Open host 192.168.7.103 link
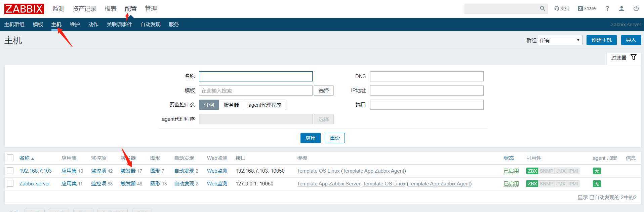This screenshot has width=644, height=212. 36,171
